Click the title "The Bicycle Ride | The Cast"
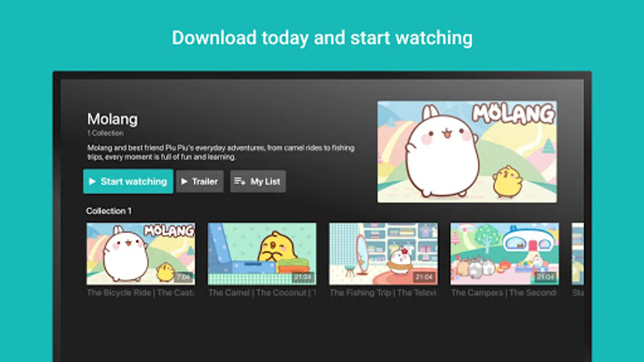Viewport: 644px width, 362px height. 140,293
